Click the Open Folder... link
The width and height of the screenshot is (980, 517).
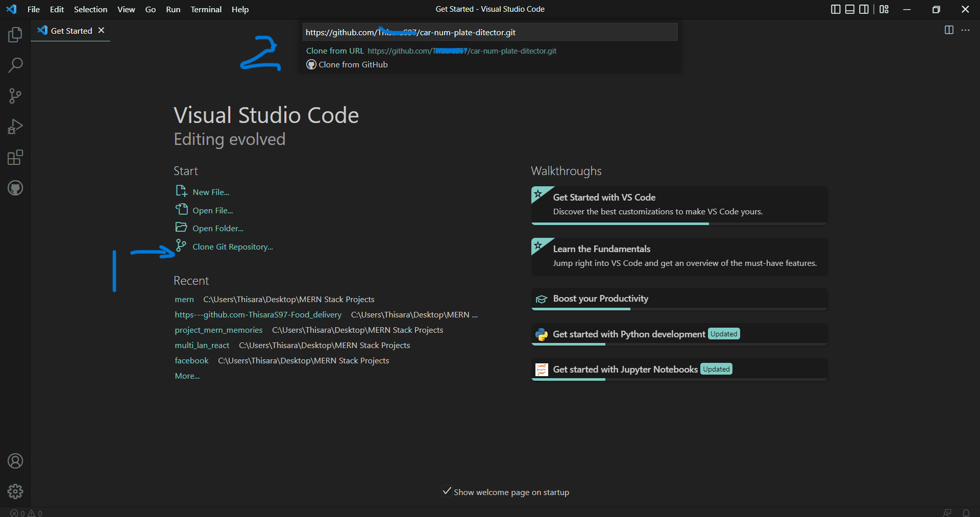click(218, 228)
